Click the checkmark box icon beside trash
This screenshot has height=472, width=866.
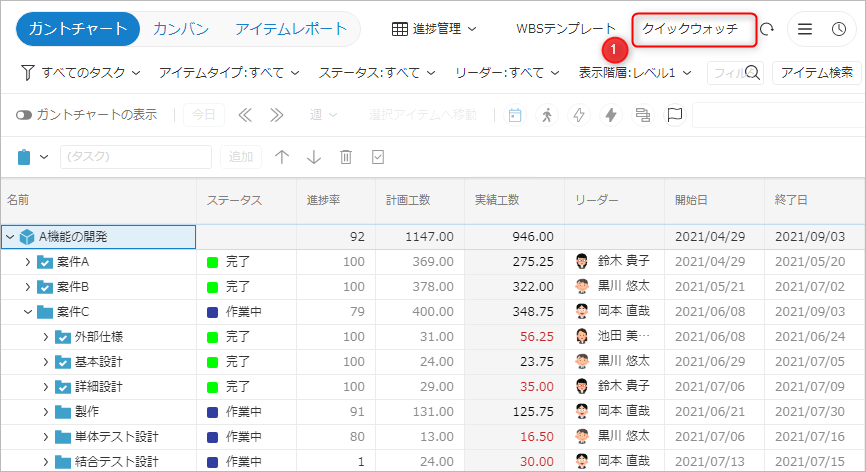coord(378,157)
